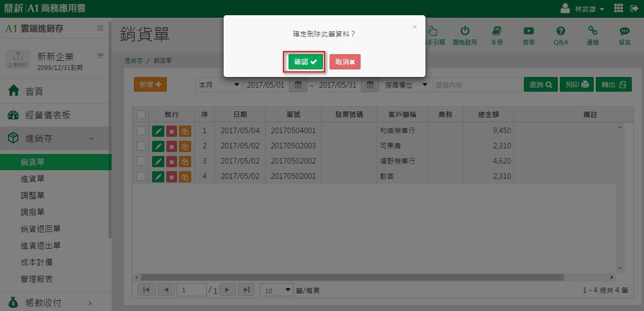Copy order 20170502002 with the orange icon
644x311 pixels.
click(x=185, y=162)
